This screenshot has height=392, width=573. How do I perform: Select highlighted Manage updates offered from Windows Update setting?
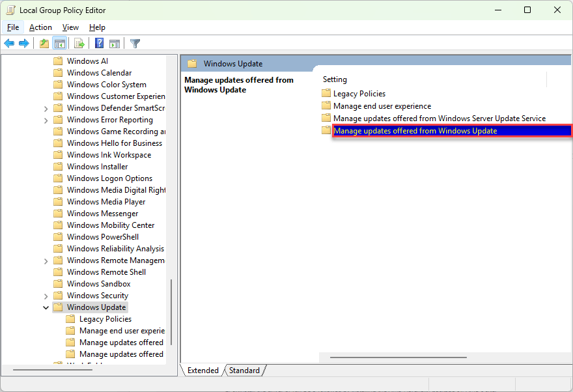452,131
